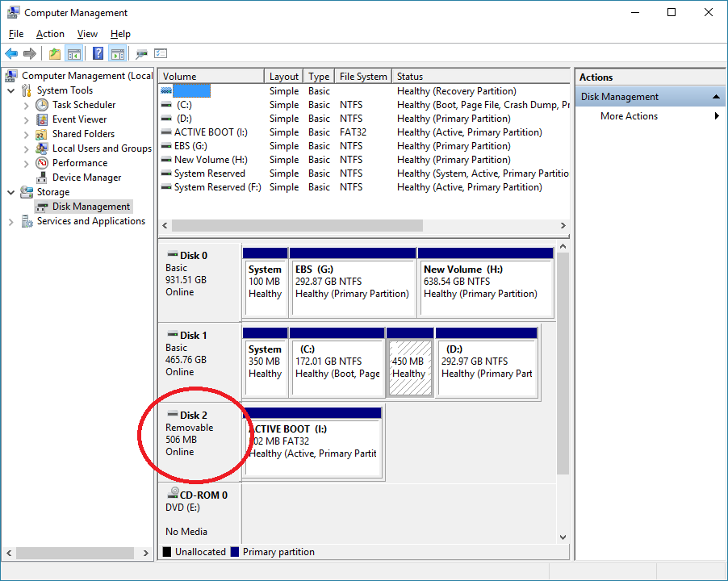Sort by the Layout column header
The height and width of the screenshot is (581, 728).
pyautogui.click(x=283, y=76)
